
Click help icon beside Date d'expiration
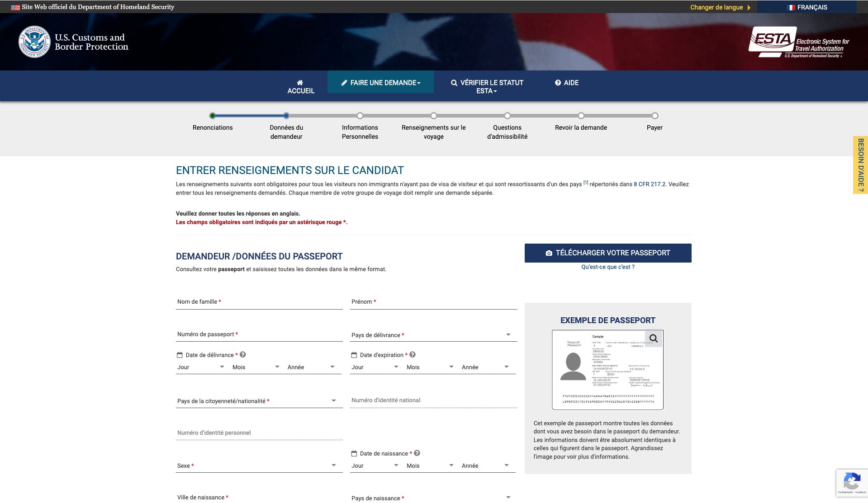pyautogui.click(x=413, y=355)
